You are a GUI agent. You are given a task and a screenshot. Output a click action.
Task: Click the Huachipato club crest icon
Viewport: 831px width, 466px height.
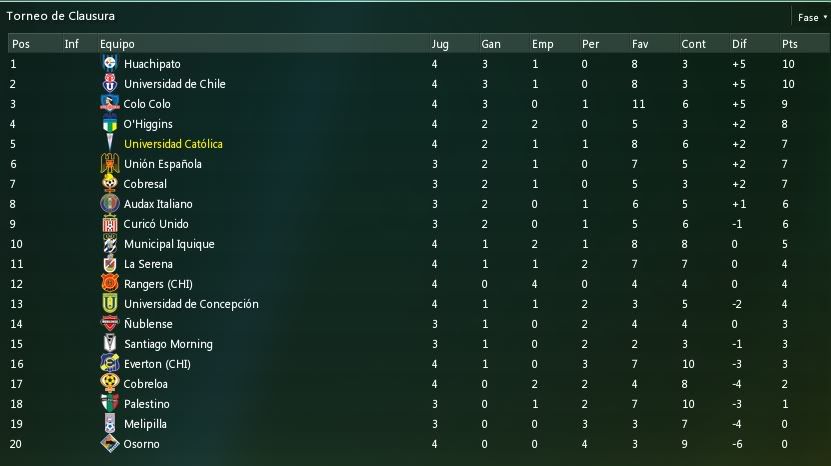click(x=110, y=64)
